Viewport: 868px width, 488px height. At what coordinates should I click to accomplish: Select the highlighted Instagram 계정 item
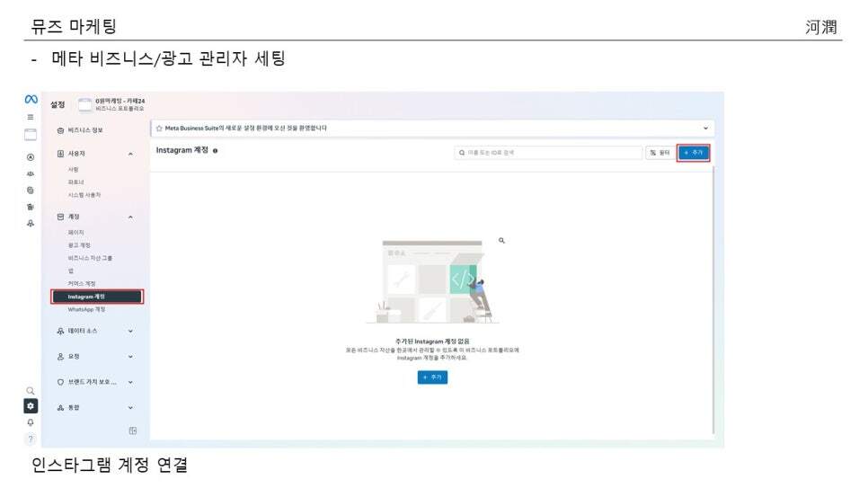(x=97, y=297)
